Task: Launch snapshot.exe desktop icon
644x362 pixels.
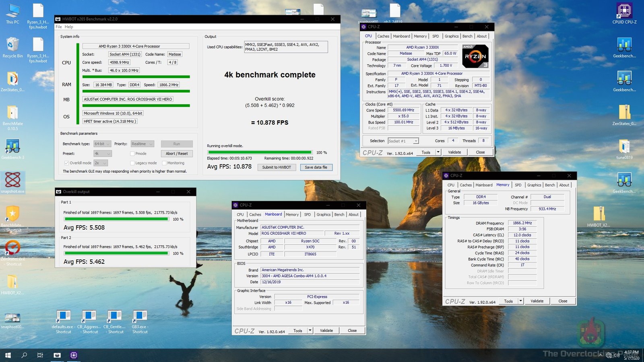Action: coord(12,181)
